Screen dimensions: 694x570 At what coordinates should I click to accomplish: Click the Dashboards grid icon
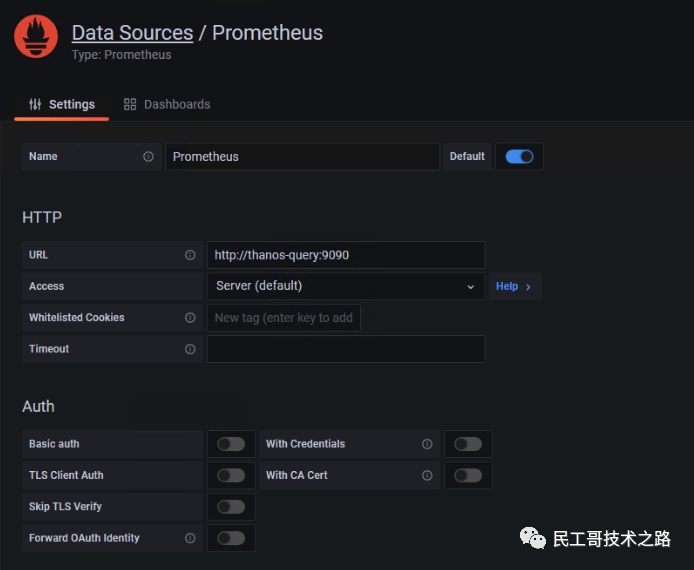point(130,104)
